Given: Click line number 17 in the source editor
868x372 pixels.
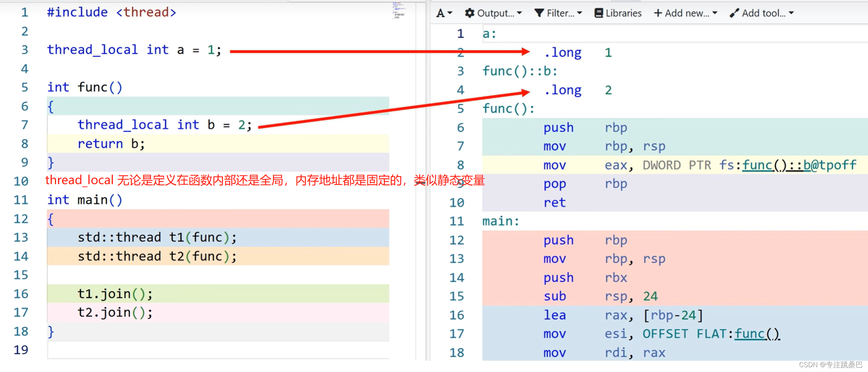Looking at the screenshot, I should [21, 313].
